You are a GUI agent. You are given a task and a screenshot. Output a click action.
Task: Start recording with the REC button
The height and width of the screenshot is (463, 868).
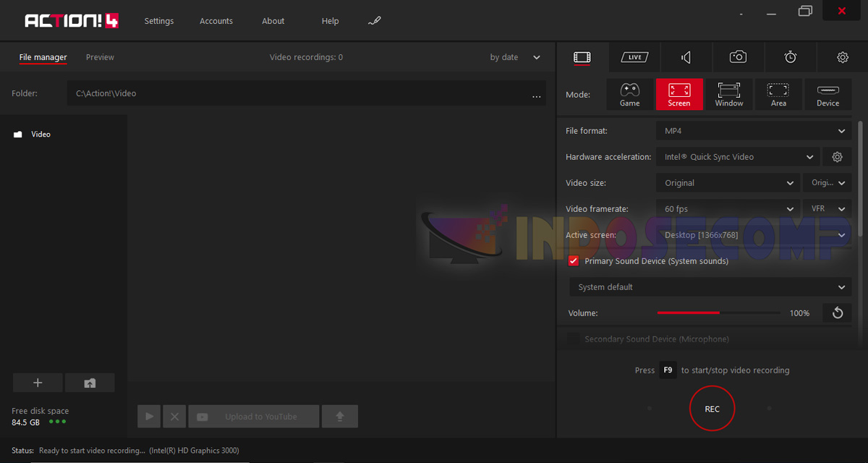(x=712, y=409)
